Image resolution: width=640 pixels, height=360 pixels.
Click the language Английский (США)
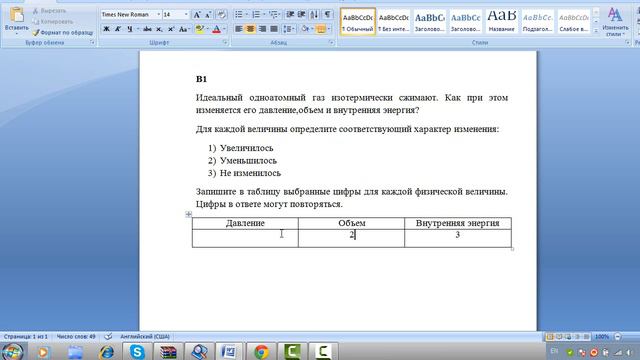pyautogui.click(x=144, y=337)
